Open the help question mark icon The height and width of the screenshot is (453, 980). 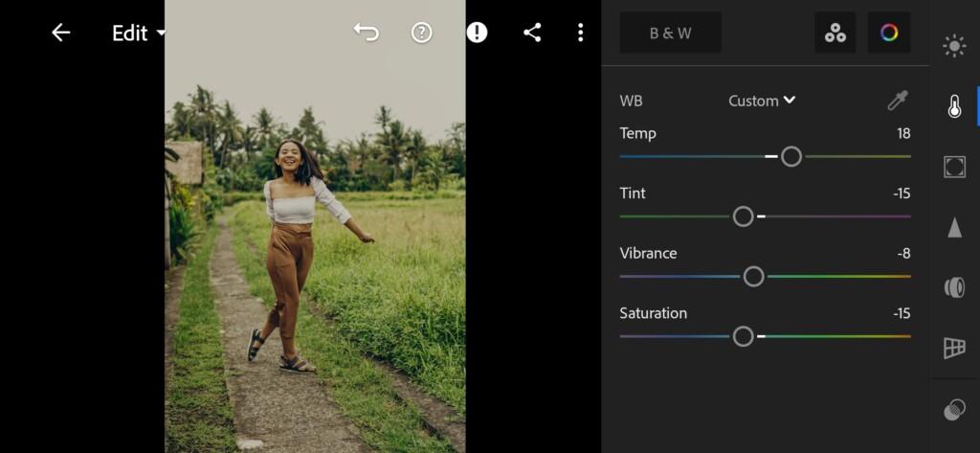click(x=422, y=33)
